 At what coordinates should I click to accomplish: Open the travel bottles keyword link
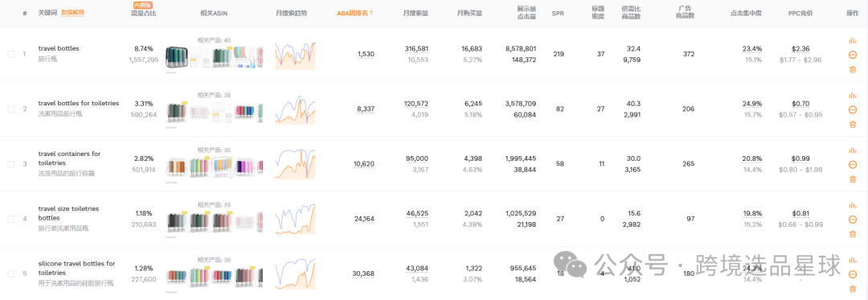[59, 48]
